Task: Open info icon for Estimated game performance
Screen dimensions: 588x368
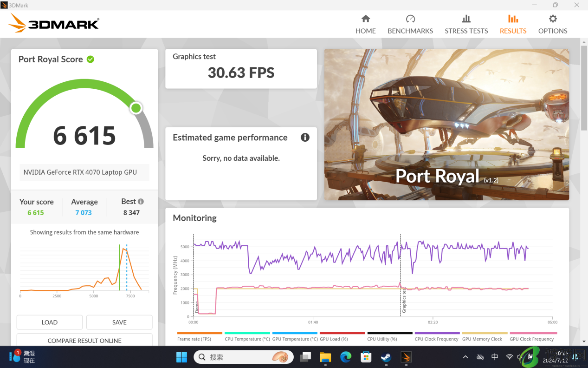Action: pyautogui.click(x=305, y=137)
